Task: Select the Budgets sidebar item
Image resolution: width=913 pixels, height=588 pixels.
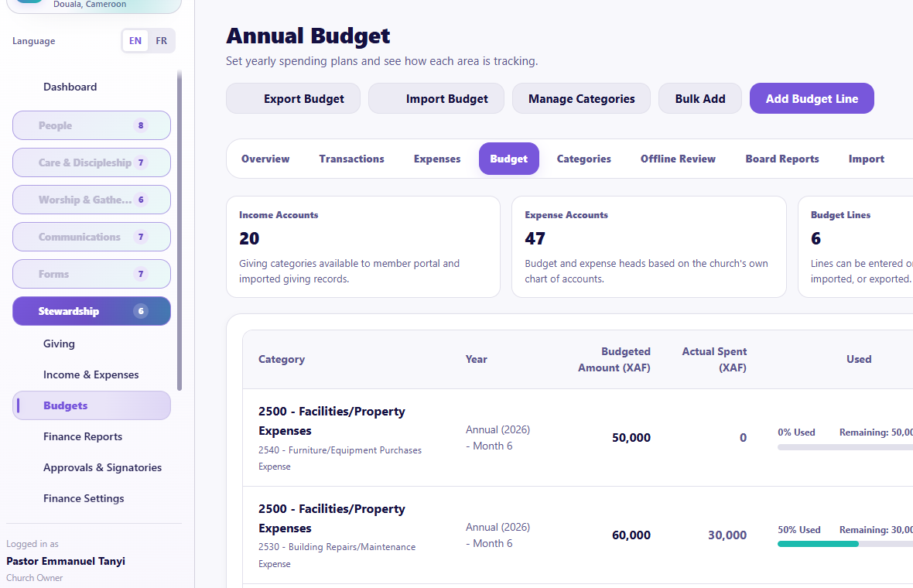Action: pyautogui.click(x=91, y=405)
